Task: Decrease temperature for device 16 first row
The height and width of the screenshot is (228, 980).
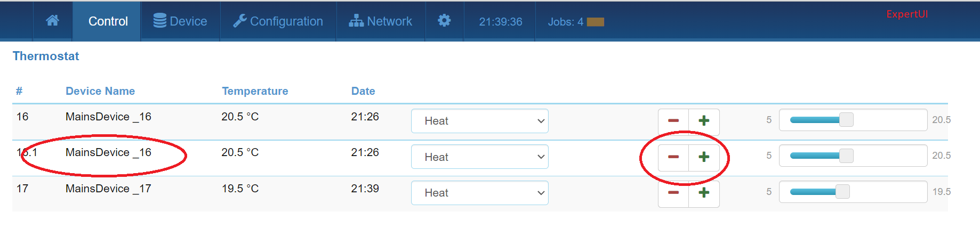Action: pos(673,121)
